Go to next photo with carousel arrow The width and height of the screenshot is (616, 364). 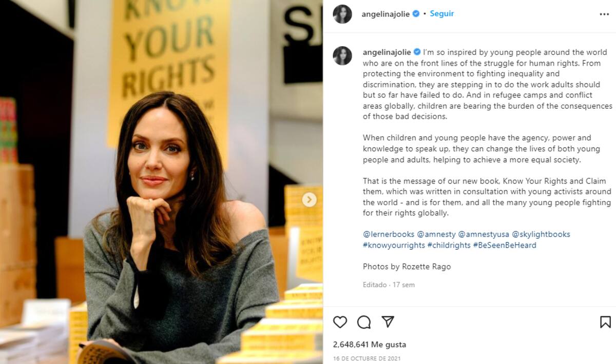click(309, 200)
